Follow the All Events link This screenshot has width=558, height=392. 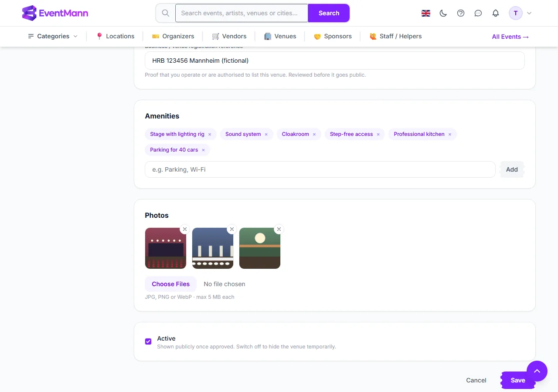coord(510,37)
